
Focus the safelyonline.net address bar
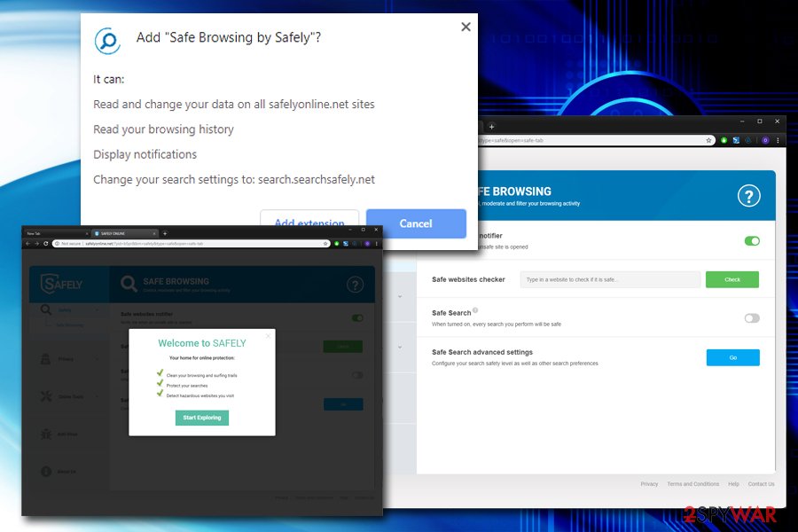click(x=192, y=244)
